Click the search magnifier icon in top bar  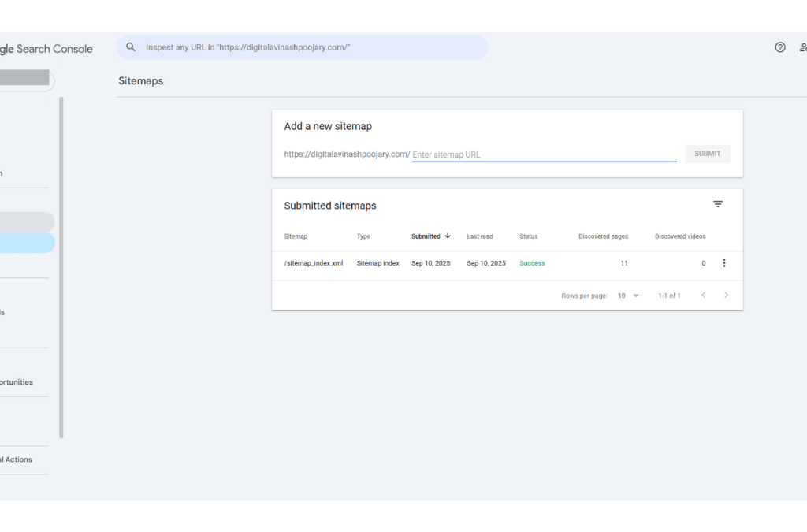pos(131,47)
